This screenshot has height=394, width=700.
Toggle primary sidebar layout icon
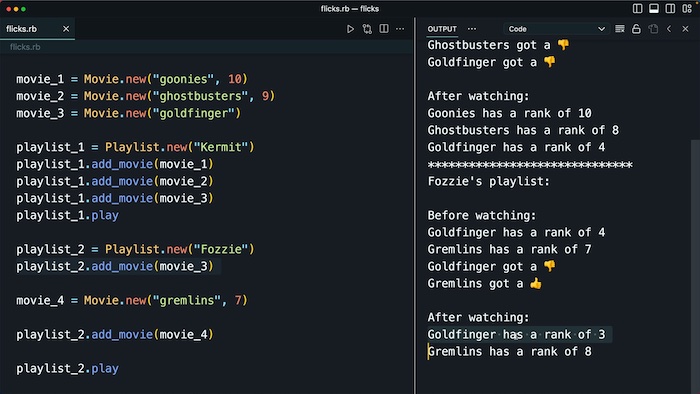coord(638,8)
